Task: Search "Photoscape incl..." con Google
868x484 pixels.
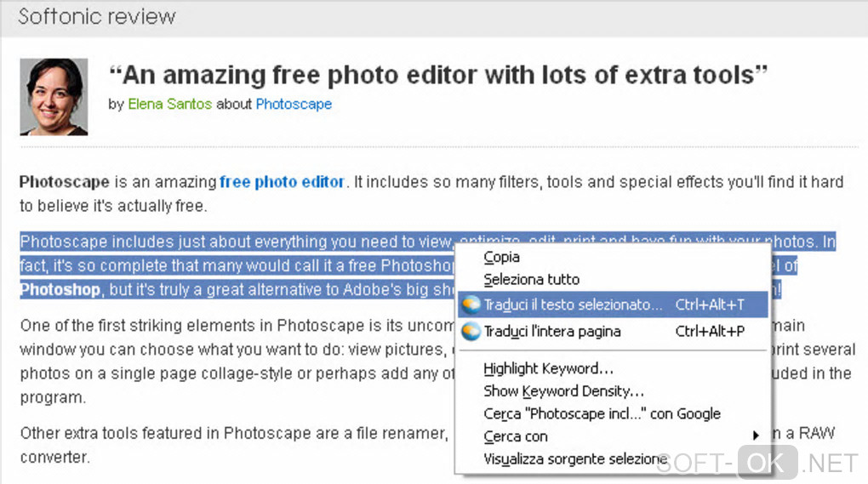Action: point(602,414)
